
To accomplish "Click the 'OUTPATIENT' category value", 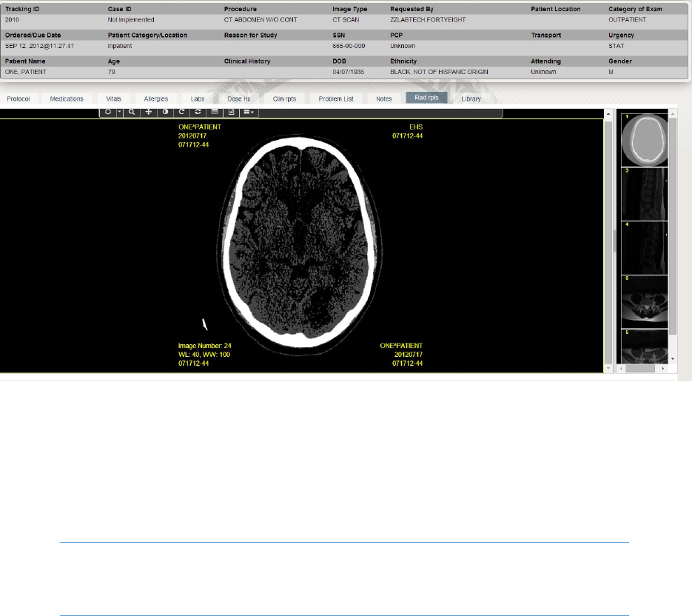I will 627,20.
